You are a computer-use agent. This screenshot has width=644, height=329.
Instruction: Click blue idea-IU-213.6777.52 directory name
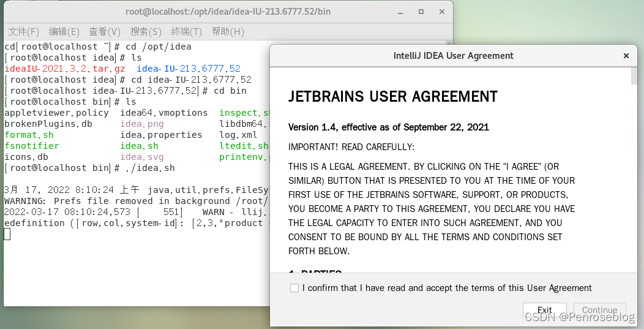(189, 69)
